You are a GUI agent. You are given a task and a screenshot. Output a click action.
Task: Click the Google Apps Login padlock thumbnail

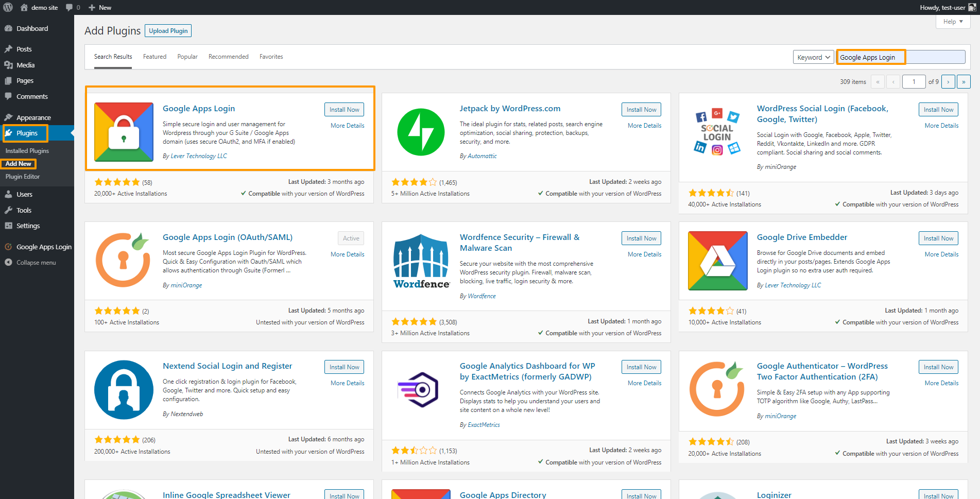[124, 132]
